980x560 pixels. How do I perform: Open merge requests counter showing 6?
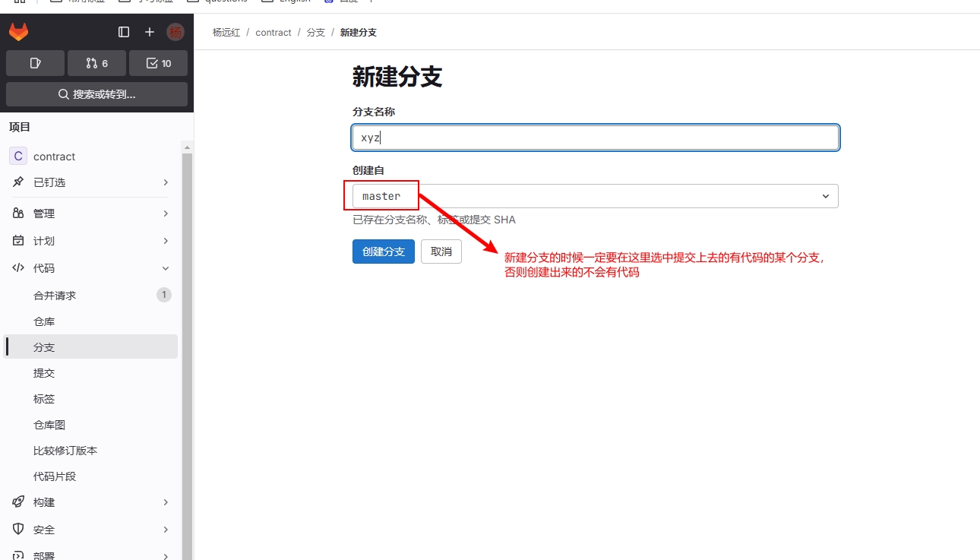96,63
